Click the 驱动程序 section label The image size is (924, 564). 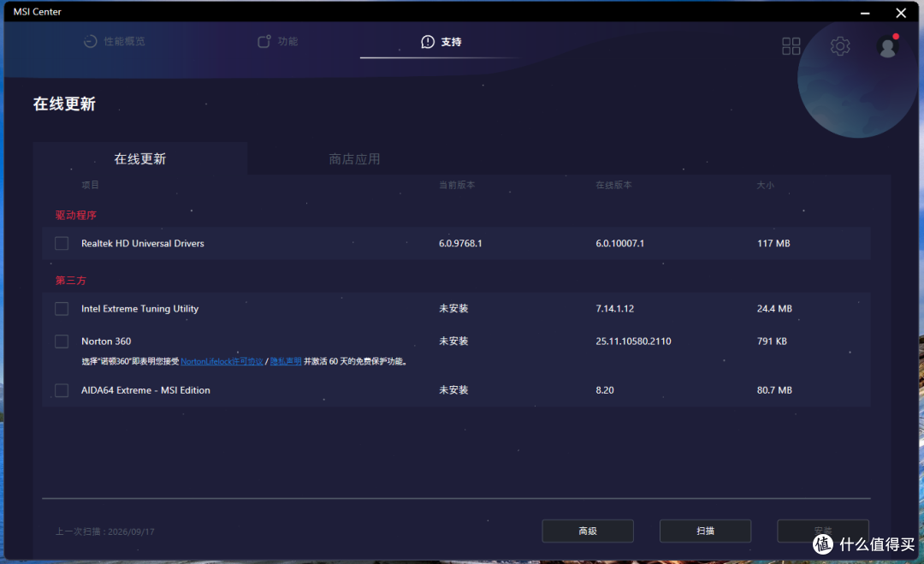[x=76, y=215]
